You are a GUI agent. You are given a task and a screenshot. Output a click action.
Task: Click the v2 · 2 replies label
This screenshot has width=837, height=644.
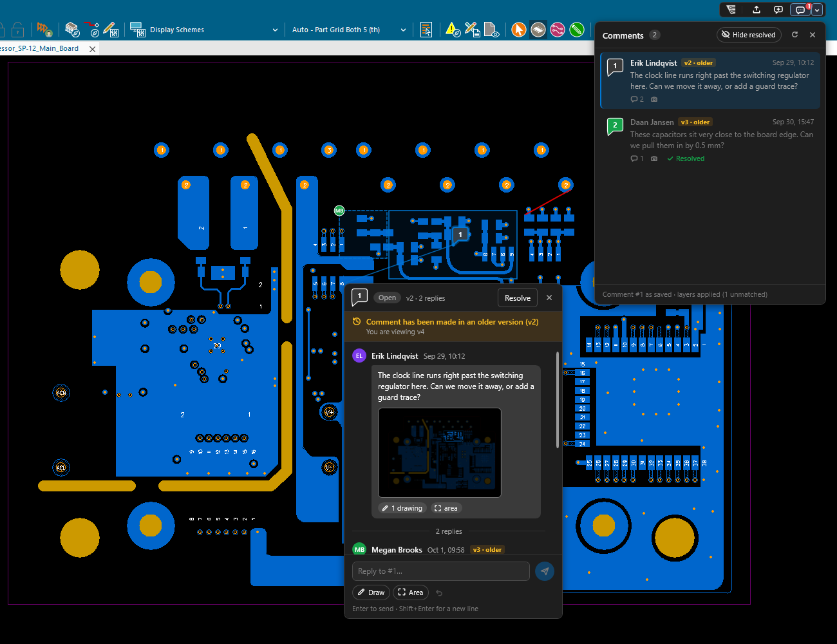click(x=426, y=298)
